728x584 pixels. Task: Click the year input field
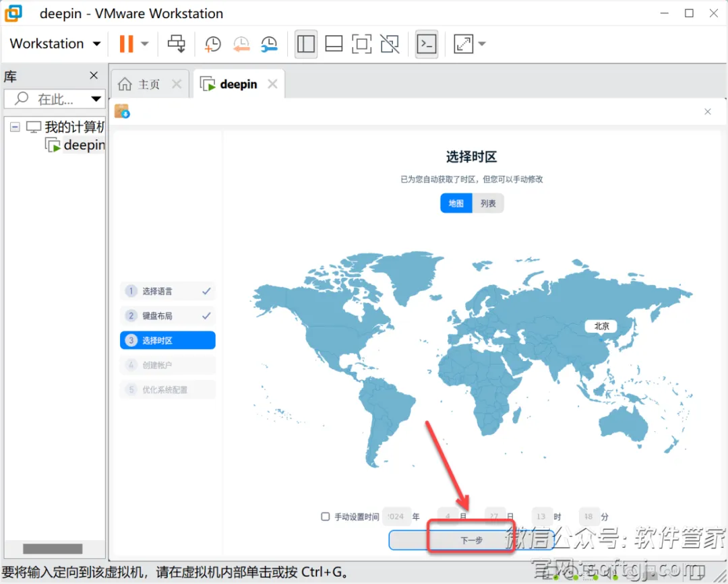tap(396, 516)
